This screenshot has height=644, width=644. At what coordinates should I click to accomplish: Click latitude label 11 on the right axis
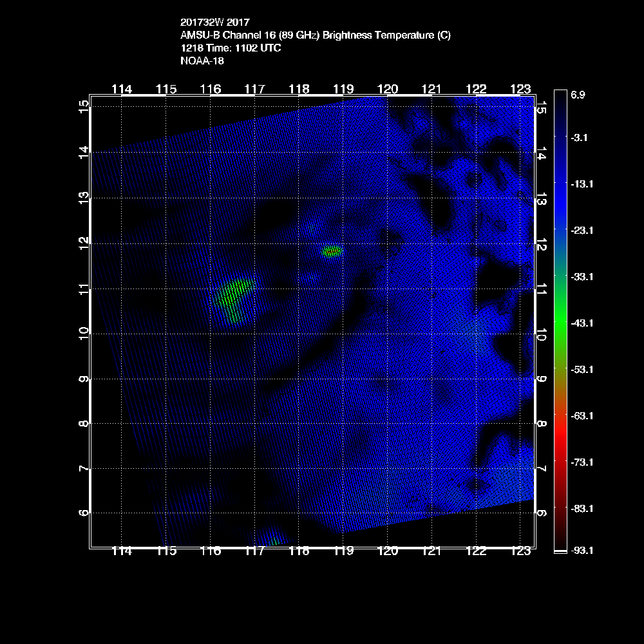[542, 290]
